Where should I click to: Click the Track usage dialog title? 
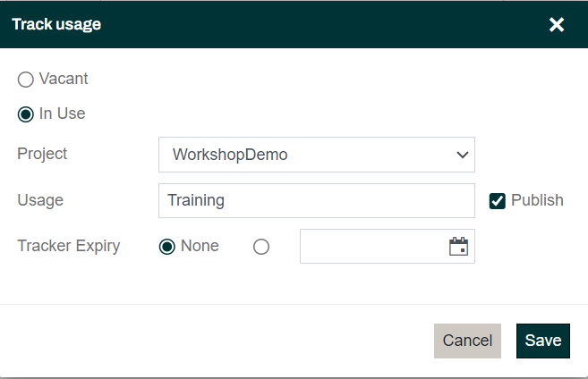[x=55, y=24]
